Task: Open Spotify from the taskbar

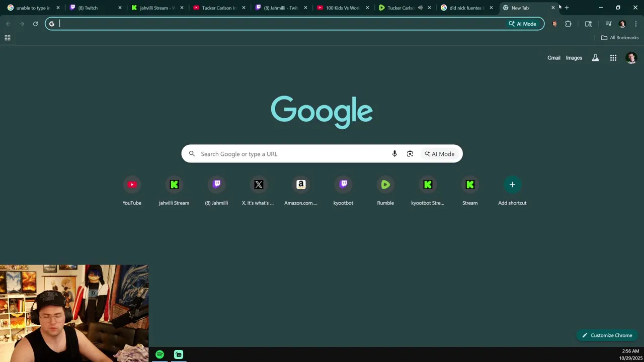Action: pos(159,354)
